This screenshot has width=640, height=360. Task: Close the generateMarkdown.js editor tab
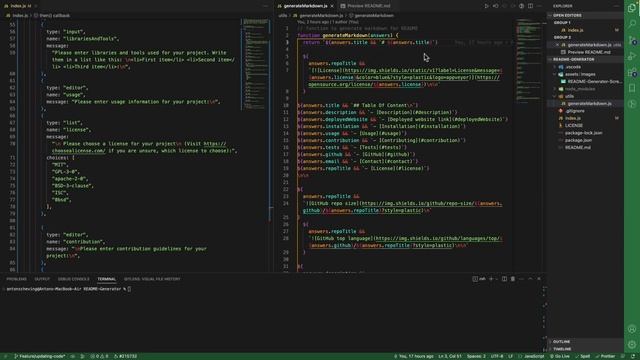332,6
